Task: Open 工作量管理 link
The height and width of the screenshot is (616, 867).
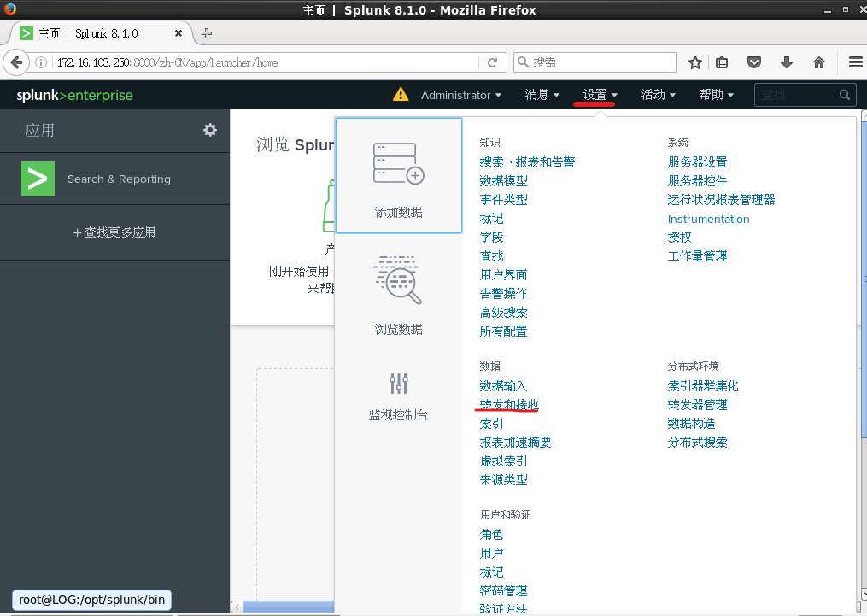Action: click(697, 256)
